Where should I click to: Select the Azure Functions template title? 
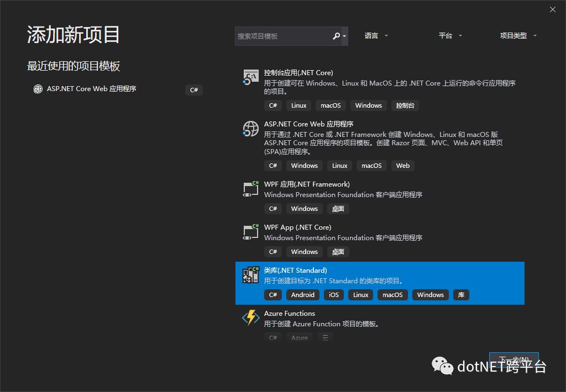290,314
